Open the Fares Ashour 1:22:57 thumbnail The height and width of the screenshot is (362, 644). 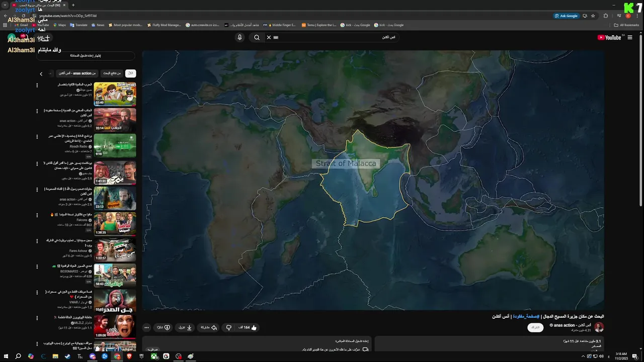[x=115, y=250]
